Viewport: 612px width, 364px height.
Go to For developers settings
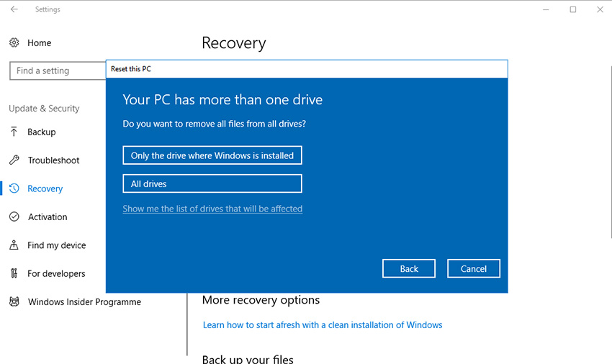point(56,274)
